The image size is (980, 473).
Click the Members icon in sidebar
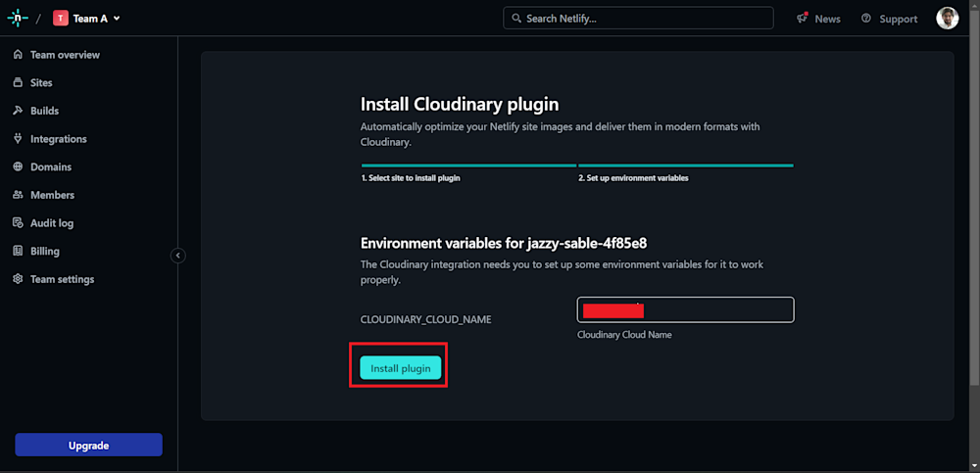click(x=18, y=195)
